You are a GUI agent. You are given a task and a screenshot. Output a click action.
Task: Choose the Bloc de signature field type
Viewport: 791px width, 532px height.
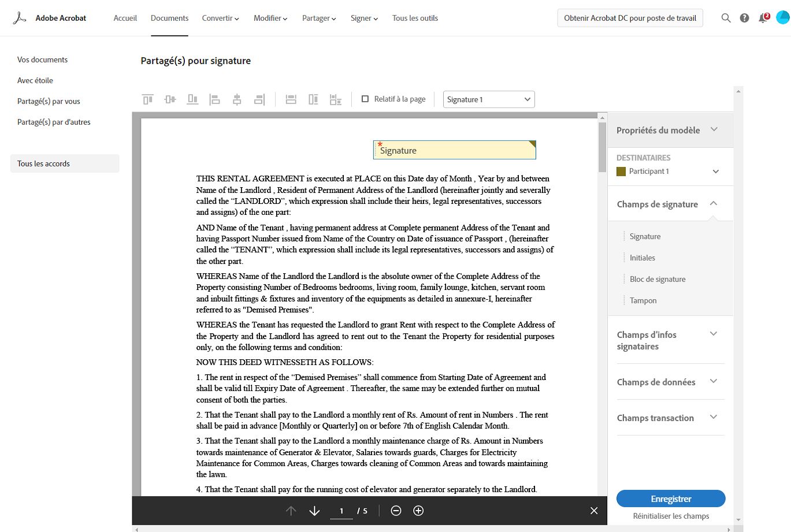658,279
